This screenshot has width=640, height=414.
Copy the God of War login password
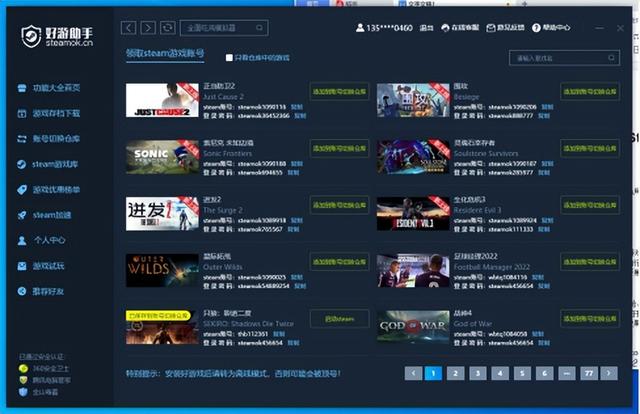[544, 343]
